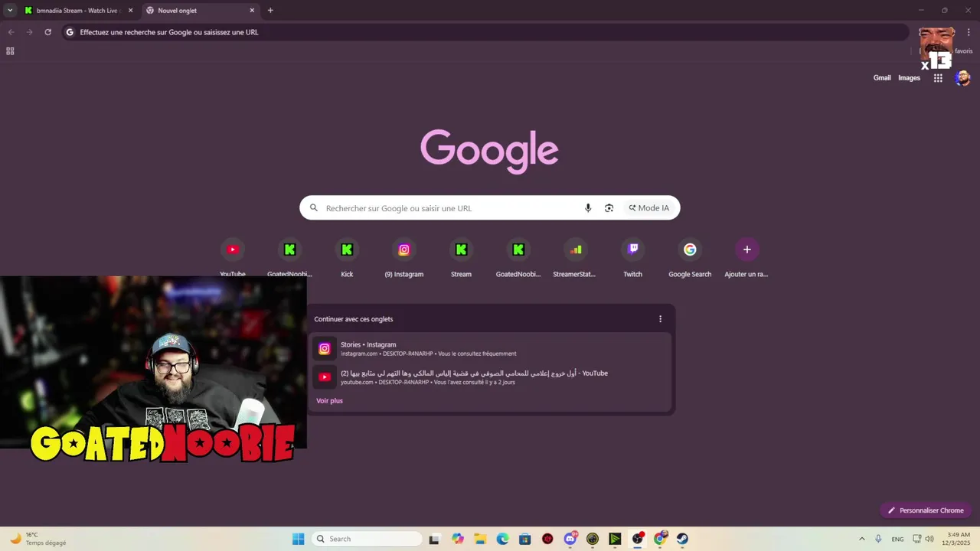Open Personnaliser Chrome button
980x551 pixels.
coord(926,510)
